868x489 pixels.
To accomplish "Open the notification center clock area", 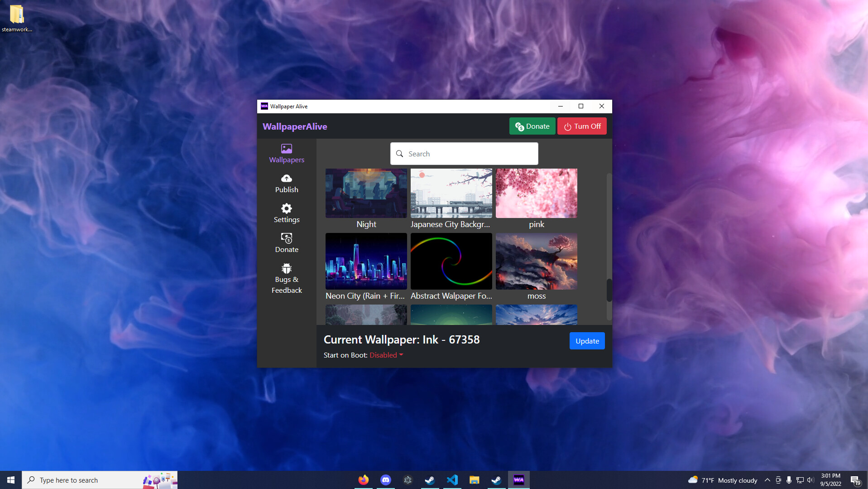I will point(831,479).
